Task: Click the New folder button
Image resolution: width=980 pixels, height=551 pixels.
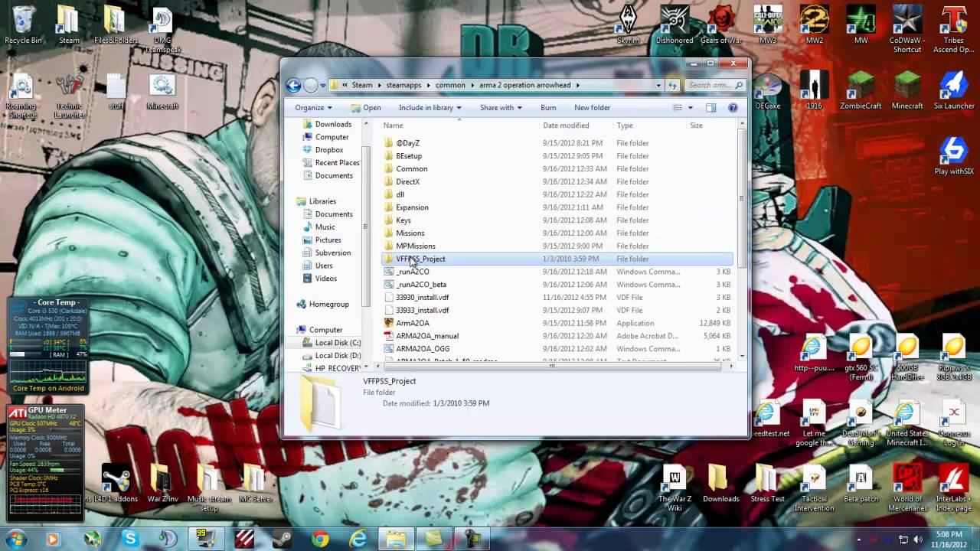Action: 592,108
